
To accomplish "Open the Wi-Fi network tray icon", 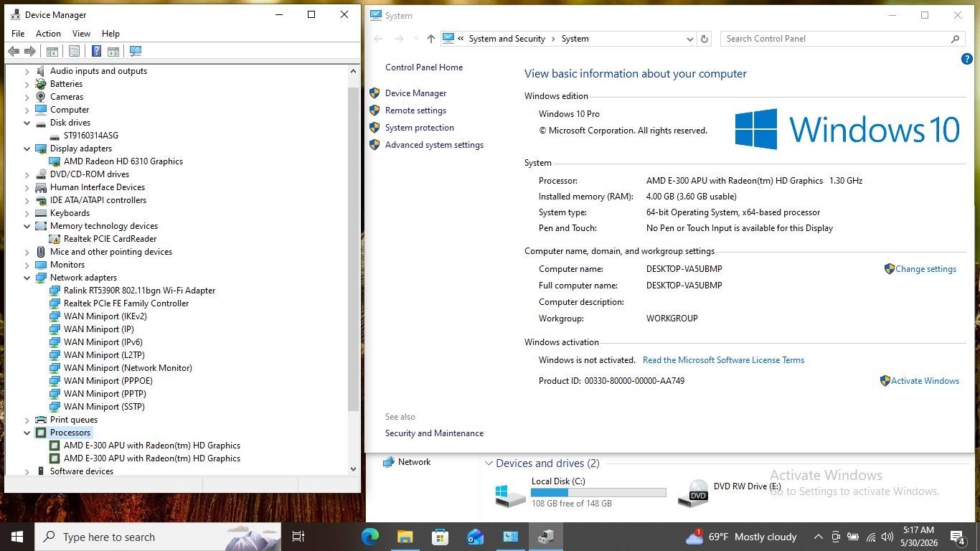I will coord(871,537).
